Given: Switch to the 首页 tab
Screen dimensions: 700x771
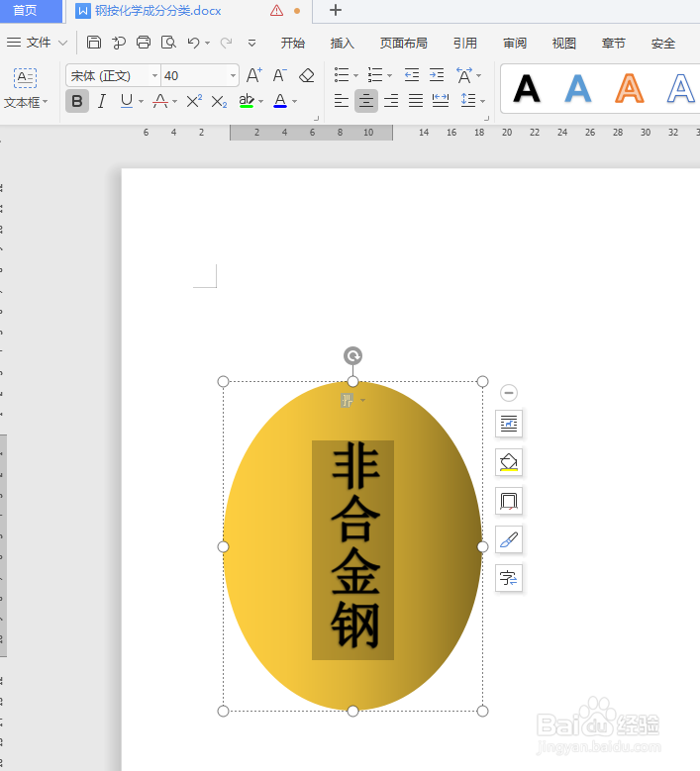Looking at the screenshot, I should (x=31, y=11).
